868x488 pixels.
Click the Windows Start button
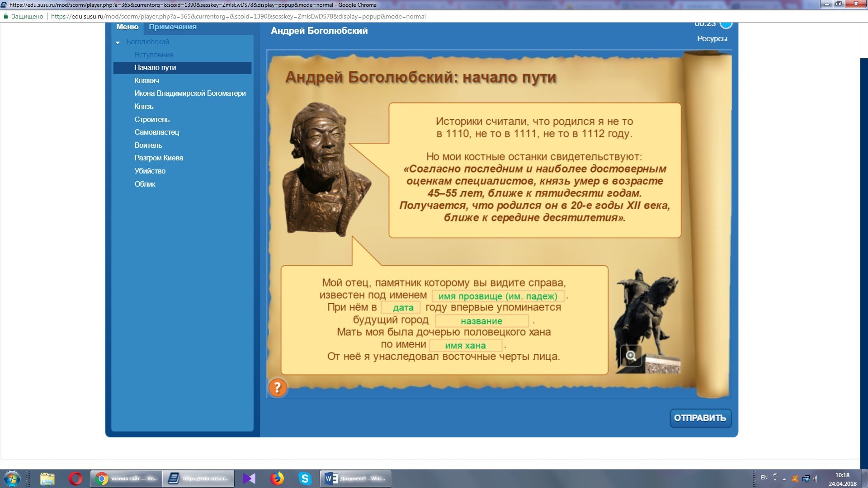coord(12,479)
